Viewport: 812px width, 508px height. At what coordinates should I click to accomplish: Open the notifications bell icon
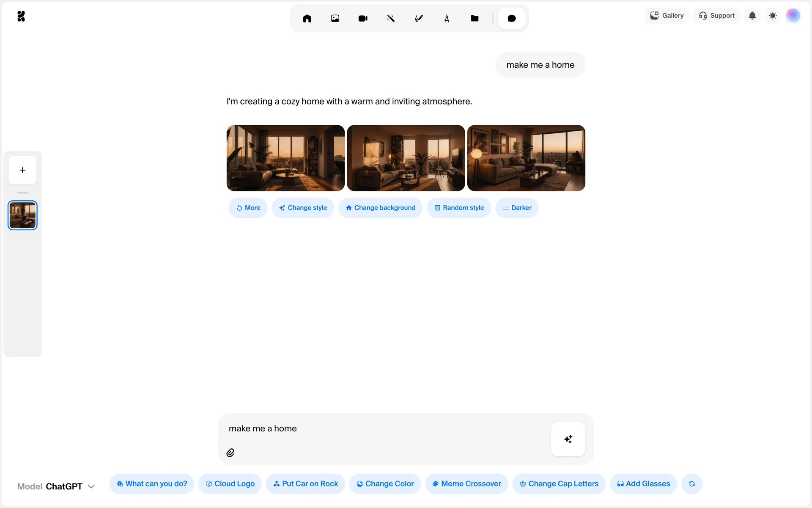pos(752,16)
